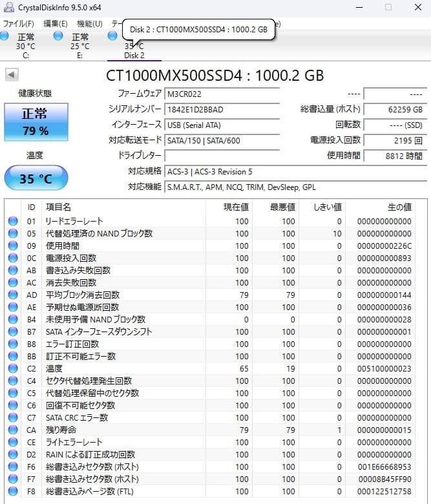The width and height of the screenshot is (431, 504).
Task: Click the blue status icon for row AE
Action: pyautogui.click(x=13, y=307)
